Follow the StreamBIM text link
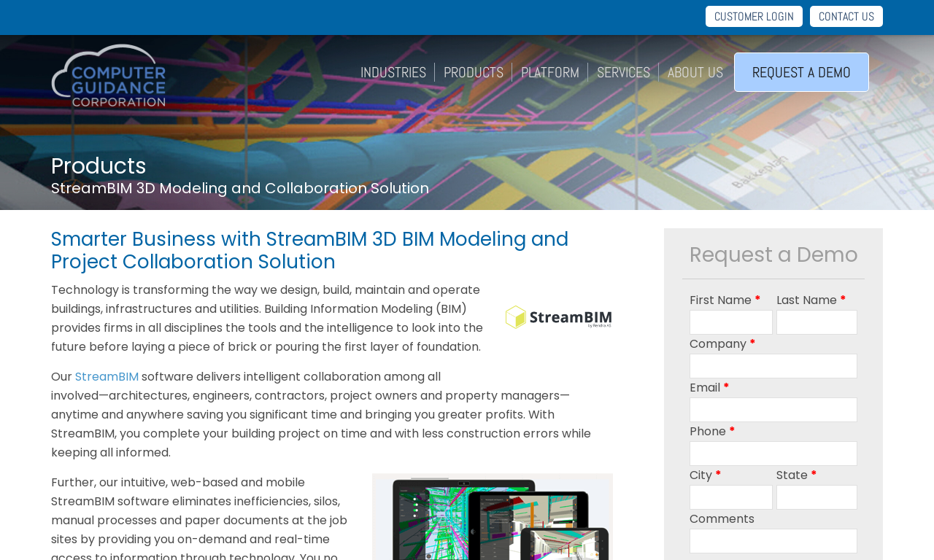Screen dimensions: 934x560 pyautogui.click(x=107, y=377)
